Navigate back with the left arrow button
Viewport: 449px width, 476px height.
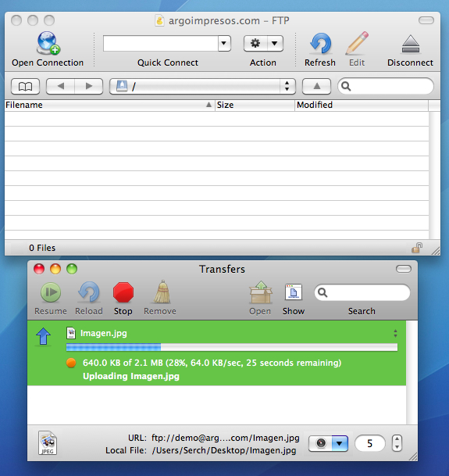(x=60, y=87)
